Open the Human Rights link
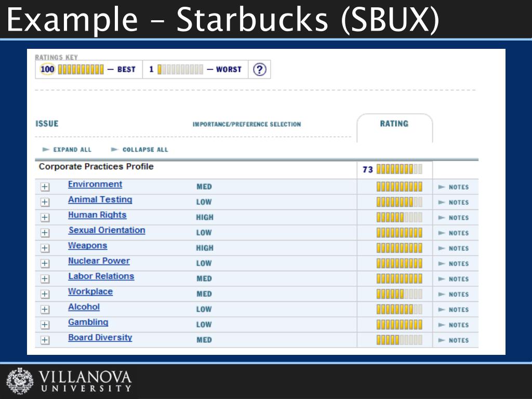The height and width of the screenshot is (399, 532). tap(97, 215)
